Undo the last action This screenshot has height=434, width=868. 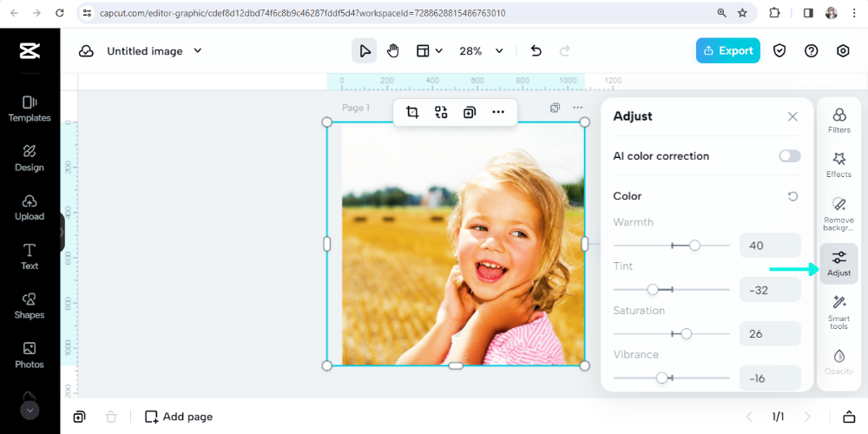pyautogui.click(x=536, y=51)
